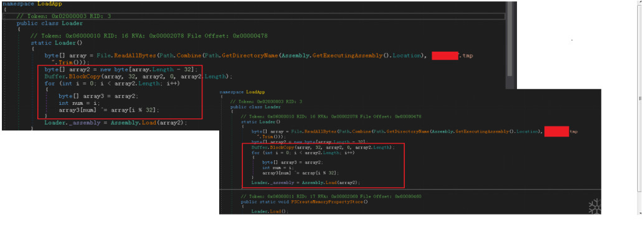Click "byte[] array2 = new byte" line in upper-left code
Image resolution: width=644 pixels, height=227 pixels.
click(x=121, y=69)
